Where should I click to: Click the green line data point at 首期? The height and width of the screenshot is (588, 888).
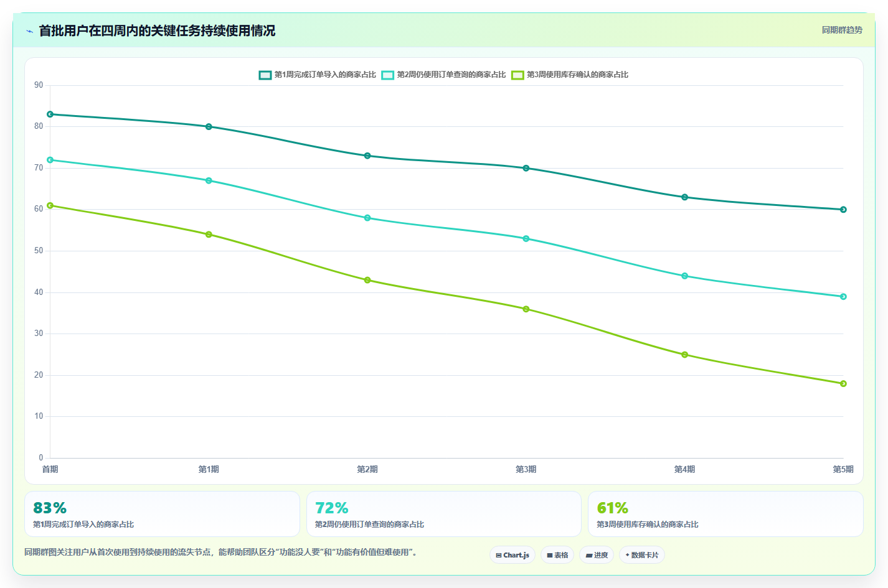(x=50, y=205)
